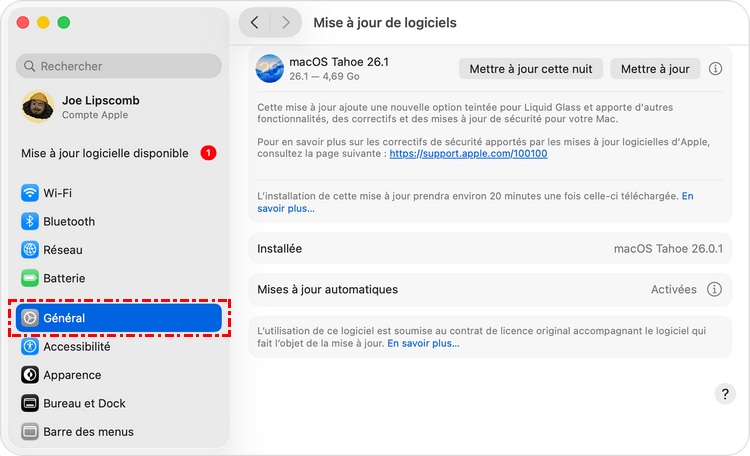This screenshot has width=750, height=456.
Task: Select the Réseau globe icon
Action: [30, 250]
